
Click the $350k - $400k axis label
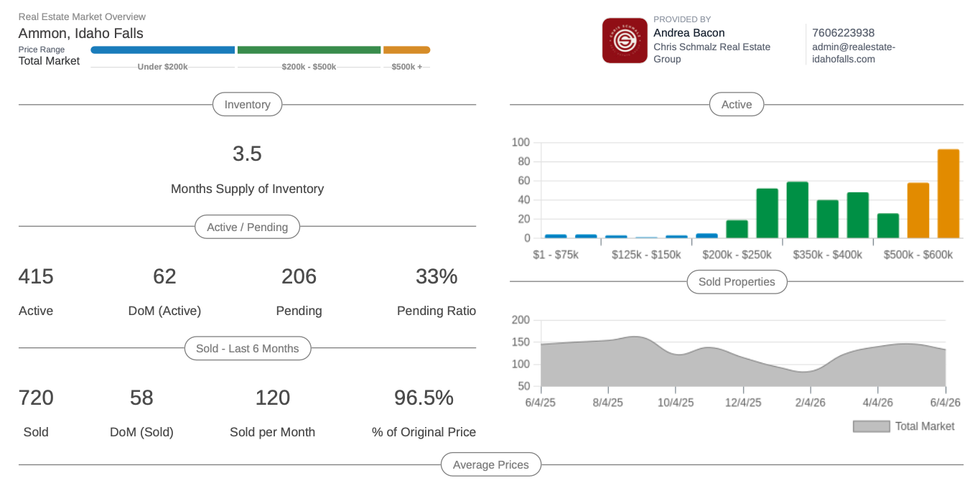[x=828, y=255]
